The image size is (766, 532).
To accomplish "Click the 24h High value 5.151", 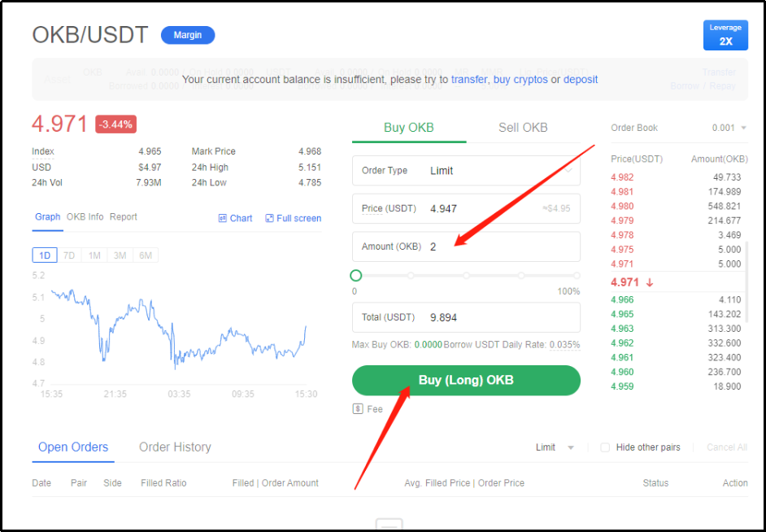I will (x=310, y=167).
